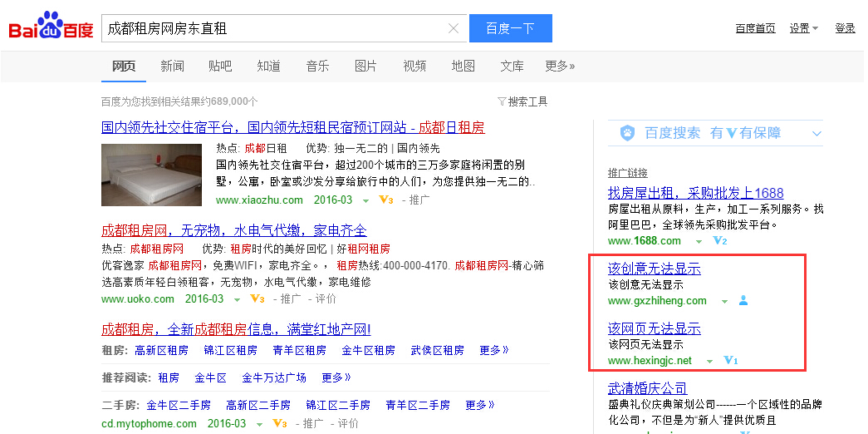Open the 设置 dropdown menu
Screen dimensions: 868x434
click(804, 28)
